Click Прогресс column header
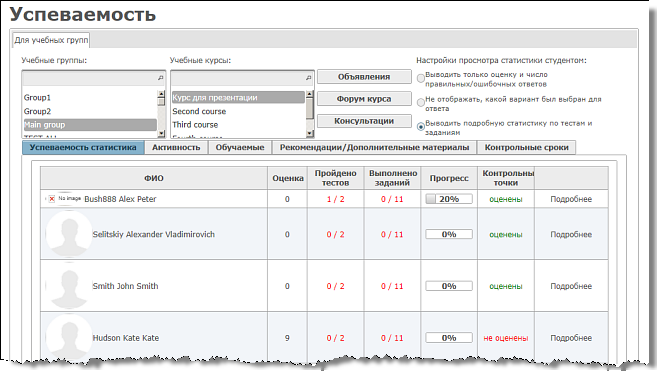 [x=449, y=178]
